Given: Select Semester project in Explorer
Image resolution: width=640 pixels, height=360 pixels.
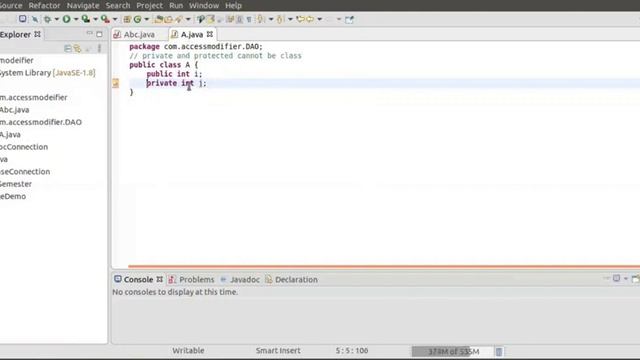Looking at the screenshot, I should (x=16, y=184).
